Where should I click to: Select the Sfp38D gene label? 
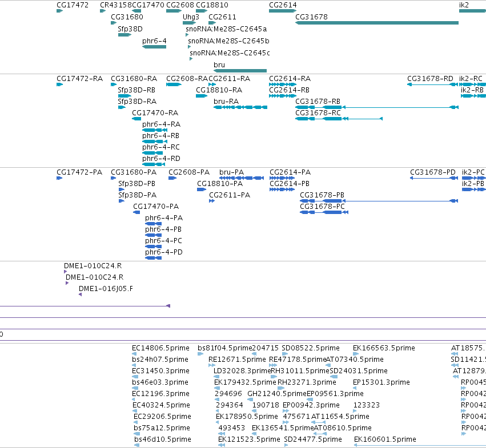(130, 29)
